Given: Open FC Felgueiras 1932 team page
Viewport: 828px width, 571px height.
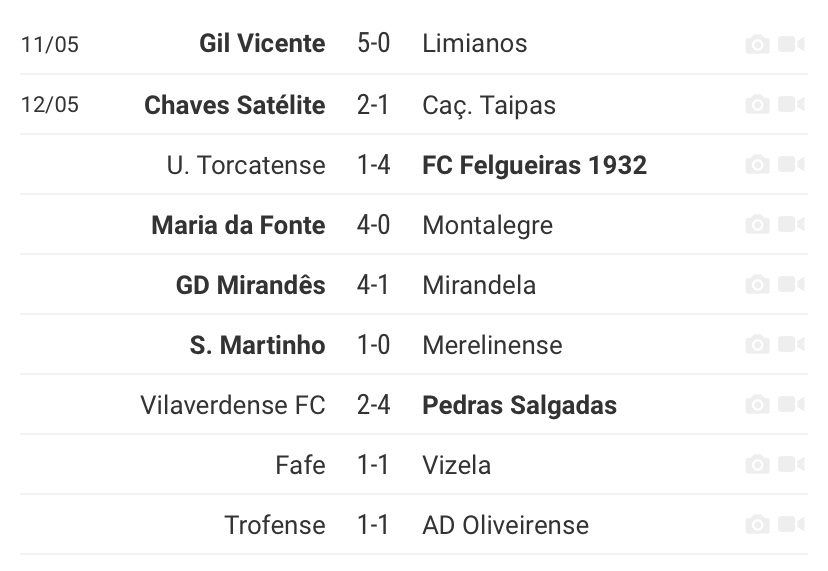Looking at the screenshot, I should [534, 165].
